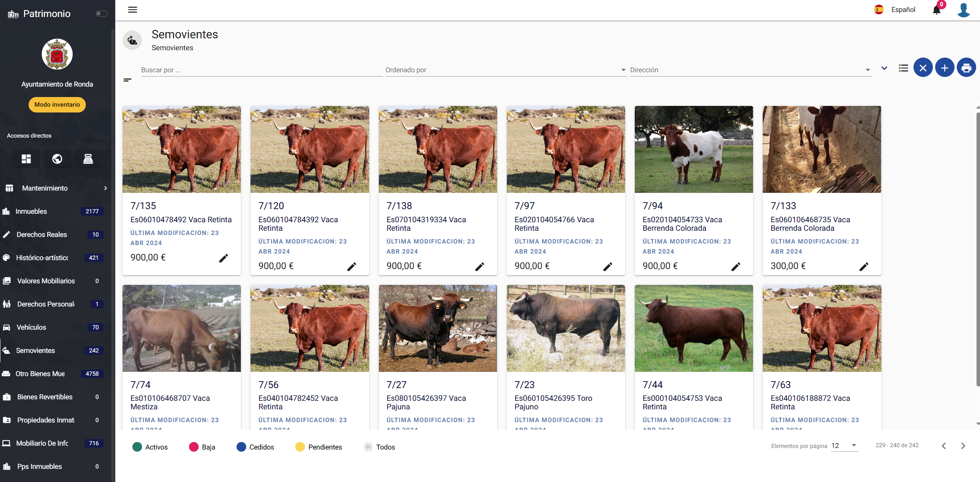The height and width of the screenshot is (482, 980).
Task: Click the hamburger menu icon
Action: coord(133,10)
